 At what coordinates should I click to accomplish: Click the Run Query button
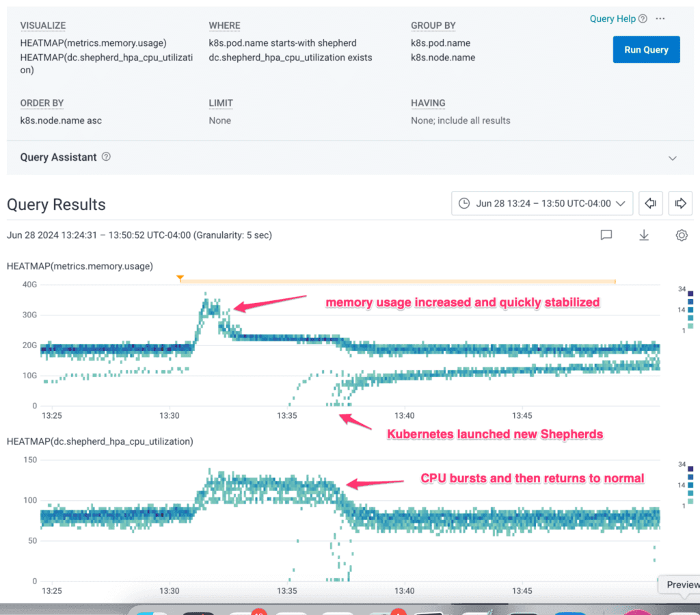(646, 50)
